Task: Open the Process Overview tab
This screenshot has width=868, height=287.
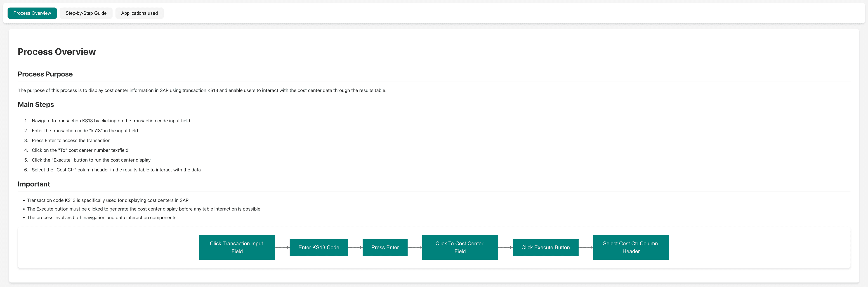Action: click(x=32, y=13)
